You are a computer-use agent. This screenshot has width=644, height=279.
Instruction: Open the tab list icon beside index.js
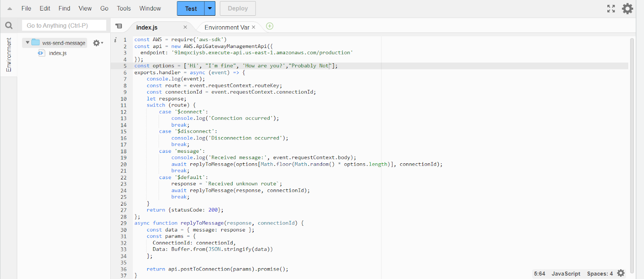pos(119,26)
